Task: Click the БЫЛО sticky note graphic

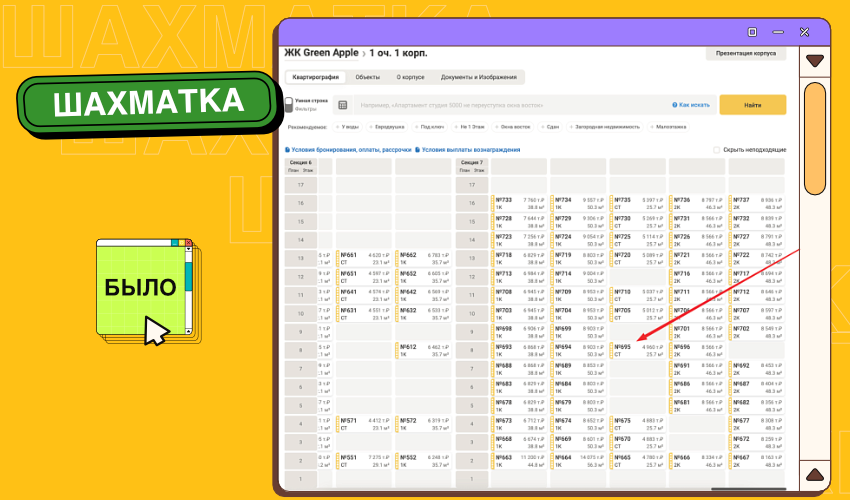Action: point(146,288)
